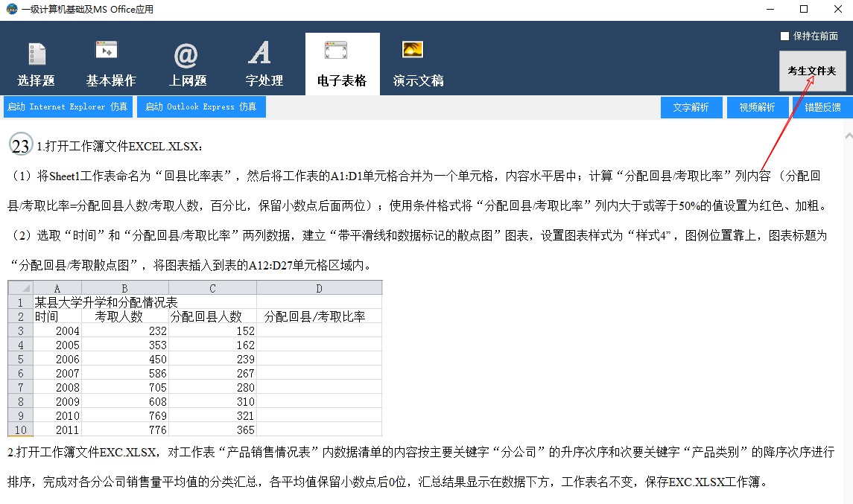Open the 基本操作 section icon
This screenshot has width=853, height=504.
tap(106, 50)
